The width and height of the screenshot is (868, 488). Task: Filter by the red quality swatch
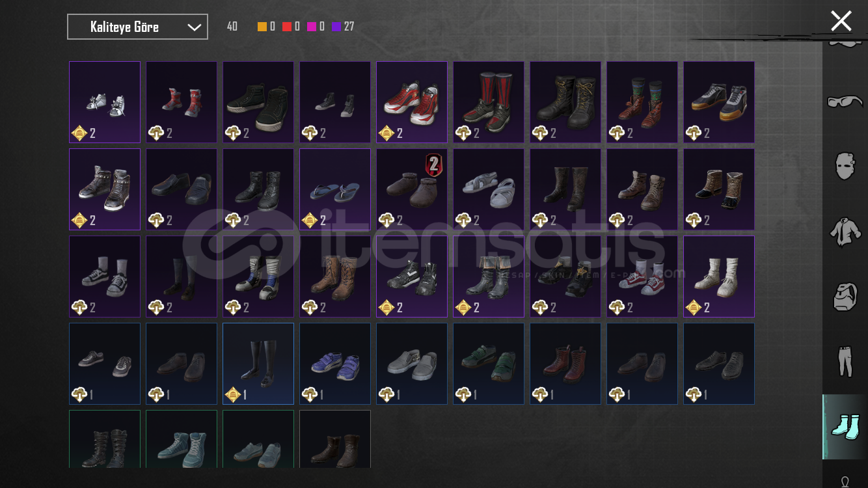click(x=287, y=27)
